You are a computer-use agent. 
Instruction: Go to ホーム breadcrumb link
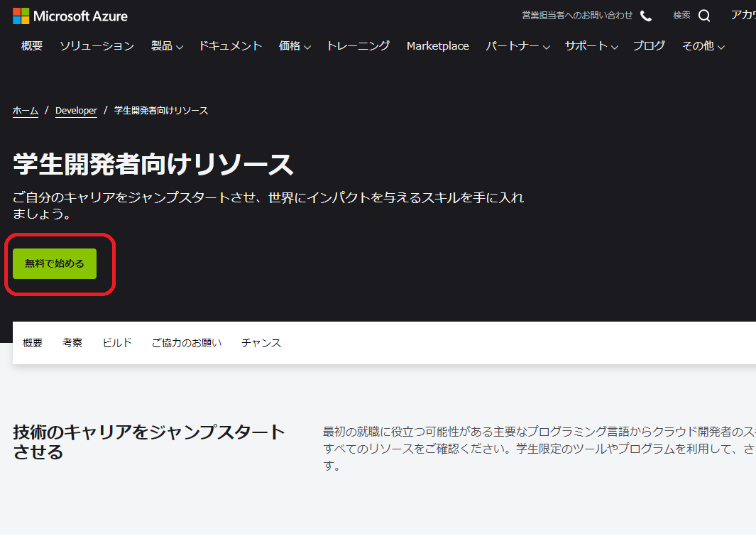click(26, 111)
